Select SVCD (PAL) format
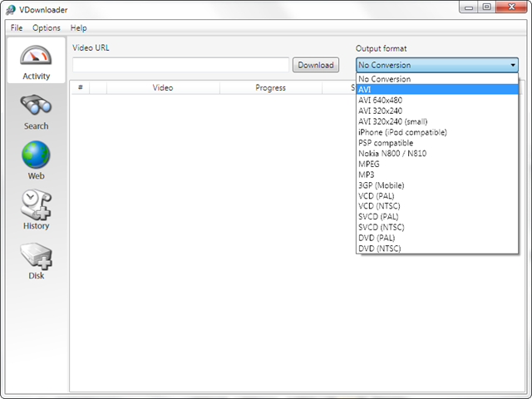The height and width of the screenshot is (399, 532). coord(437,216)
